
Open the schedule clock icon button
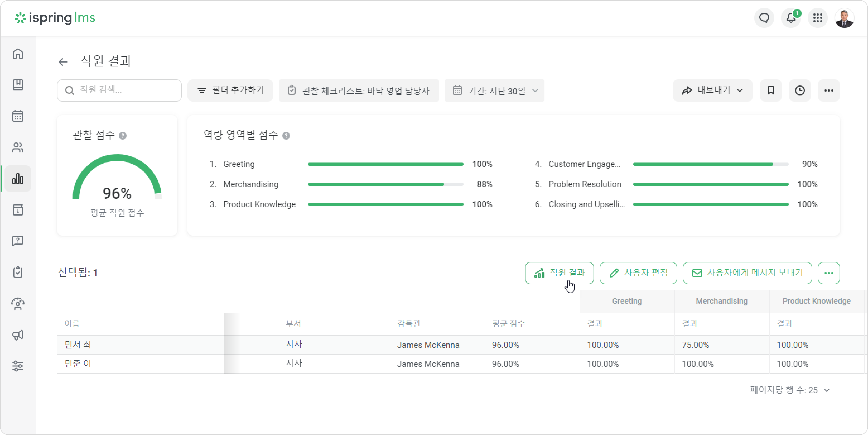[800, 90]
